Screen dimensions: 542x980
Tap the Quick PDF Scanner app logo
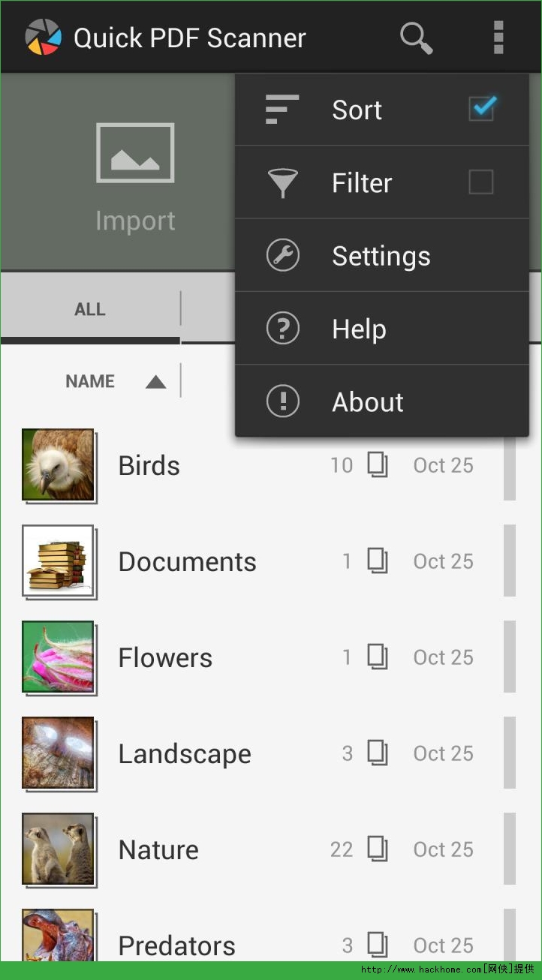[x=43, y=37]
